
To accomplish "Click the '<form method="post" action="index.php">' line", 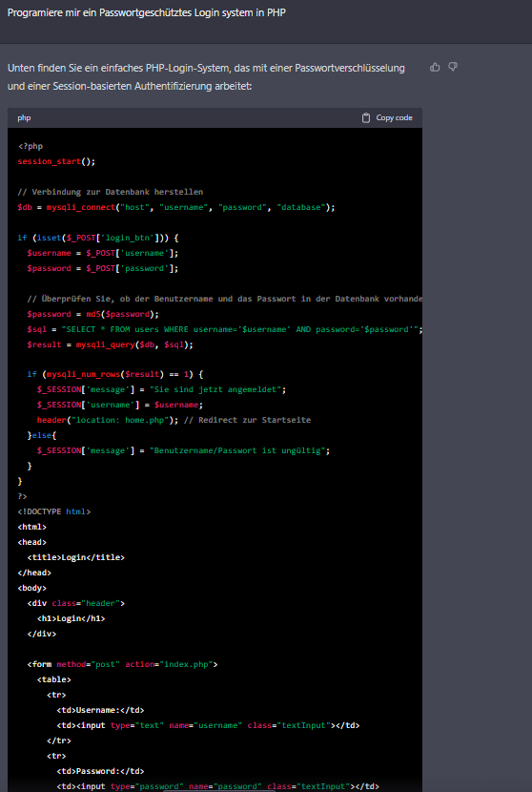I will (123, 664).
